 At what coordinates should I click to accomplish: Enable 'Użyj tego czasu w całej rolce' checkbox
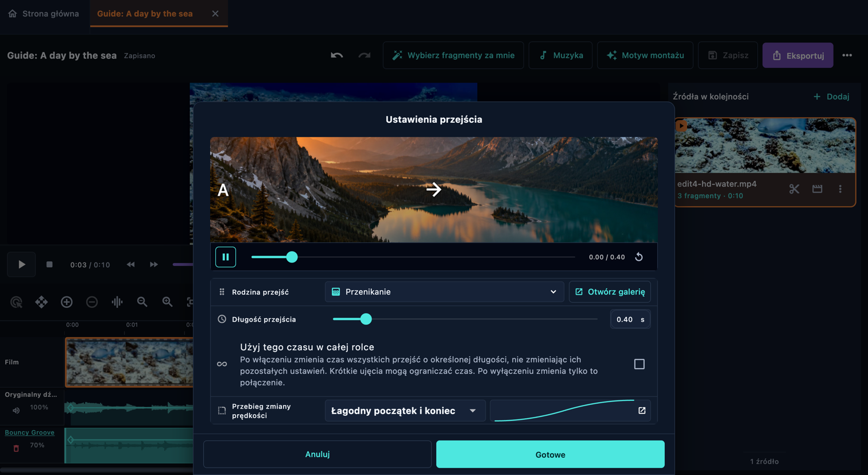coord(639,364)
